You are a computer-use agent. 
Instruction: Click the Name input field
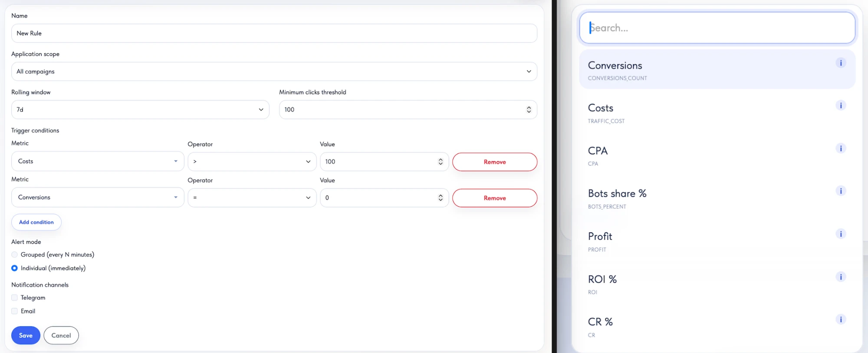(x=274, y=33)
